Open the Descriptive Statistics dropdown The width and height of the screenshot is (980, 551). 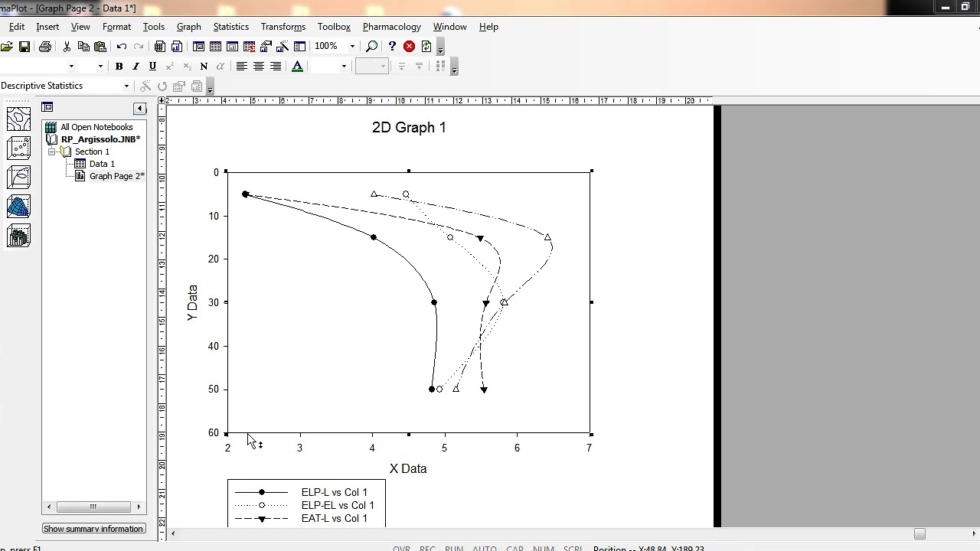click(x=128, y=85)
